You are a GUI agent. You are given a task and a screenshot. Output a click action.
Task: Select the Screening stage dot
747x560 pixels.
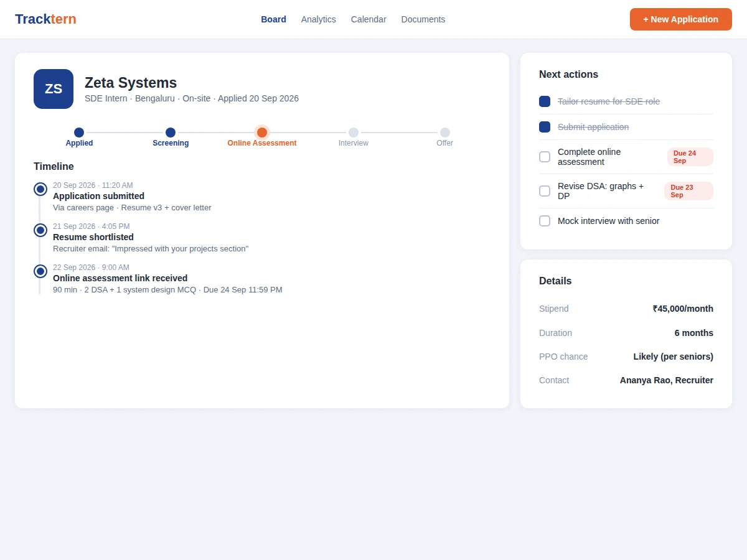[171, 133]
